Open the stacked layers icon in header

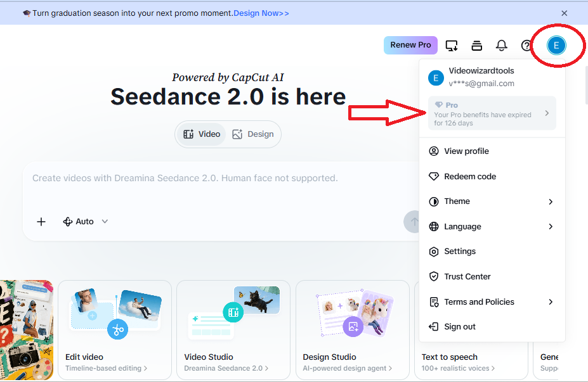pyautogui.click(x=476, y=46)
